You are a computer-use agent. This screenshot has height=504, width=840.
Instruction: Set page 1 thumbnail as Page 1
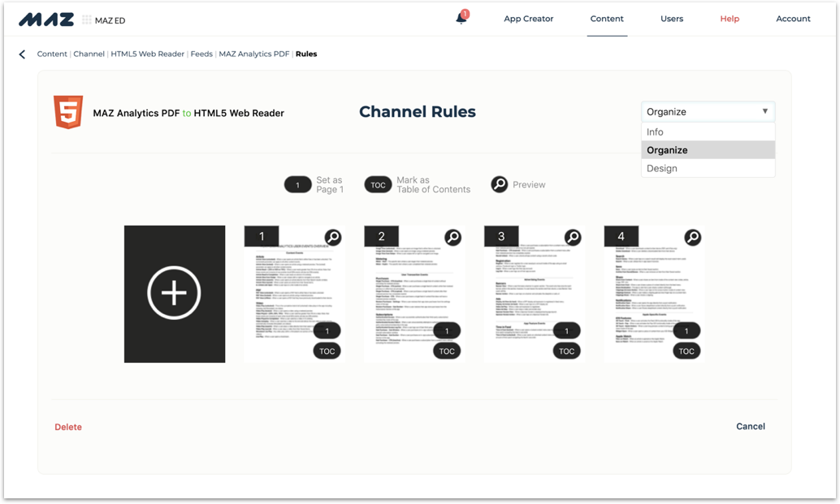tap(327, 331)
